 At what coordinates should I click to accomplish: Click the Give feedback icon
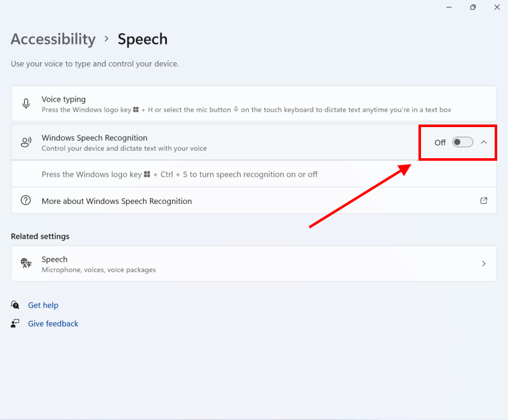(15, 323)
